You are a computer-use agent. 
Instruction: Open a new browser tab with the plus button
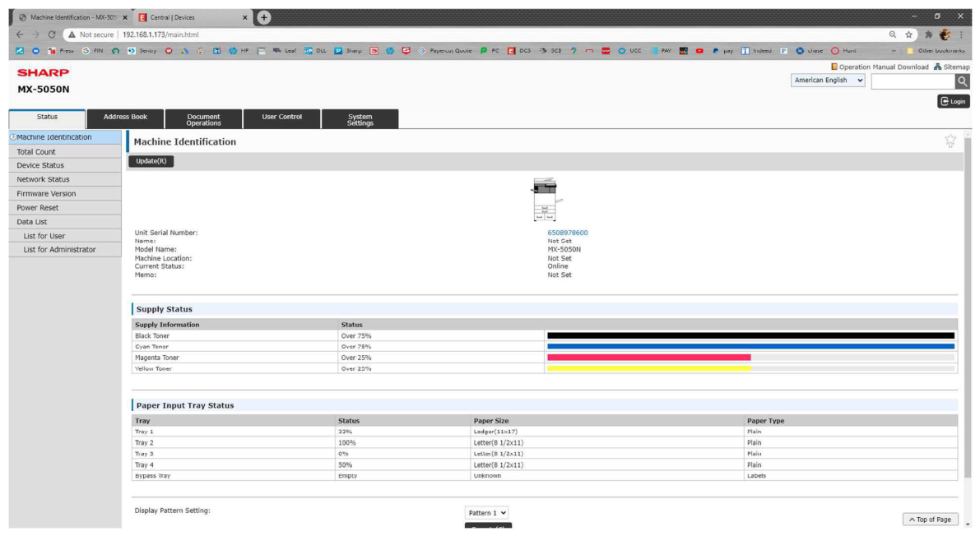click(264, 17)
